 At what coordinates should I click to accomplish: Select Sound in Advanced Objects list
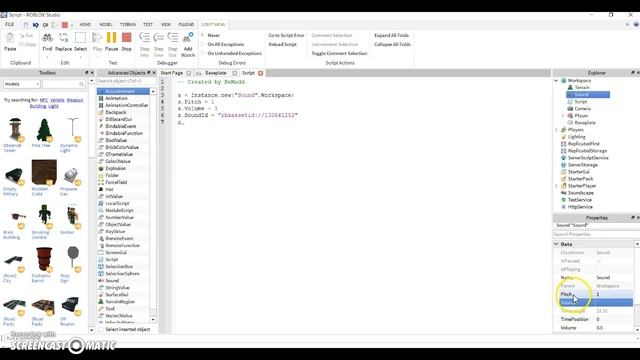click(112, 280)
